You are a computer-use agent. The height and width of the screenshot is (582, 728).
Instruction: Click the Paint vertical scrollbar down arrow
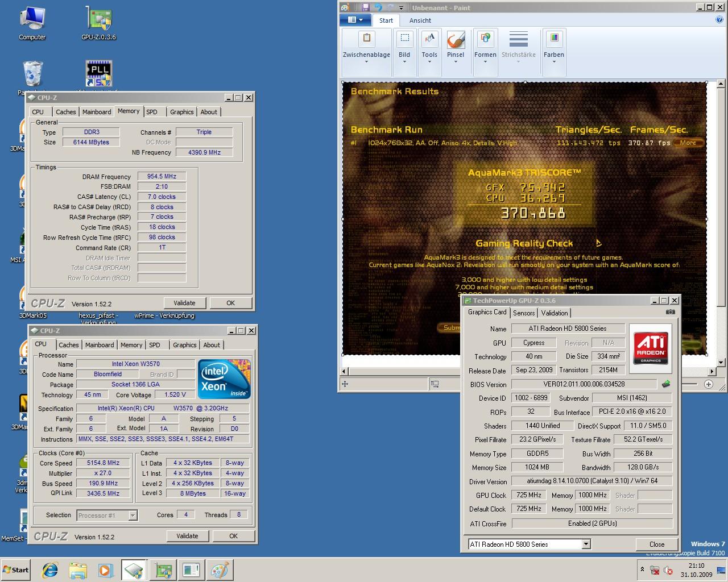(721, 362)
